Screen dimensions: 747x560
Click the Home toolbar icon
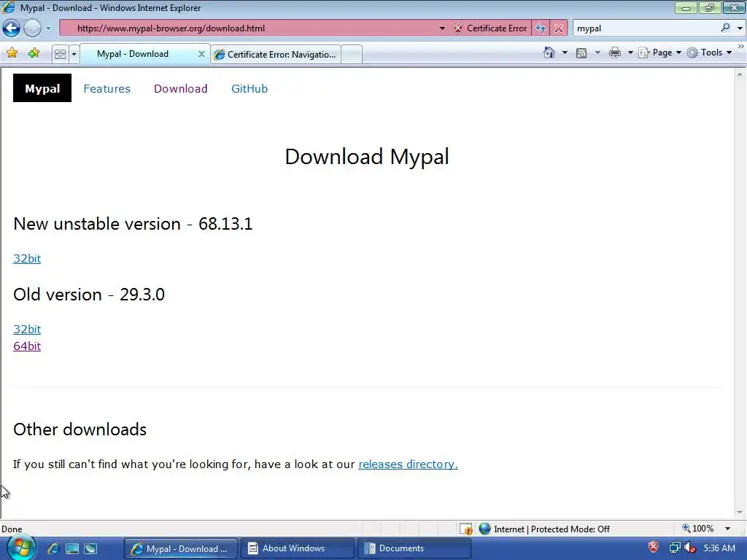click(549, 52)
